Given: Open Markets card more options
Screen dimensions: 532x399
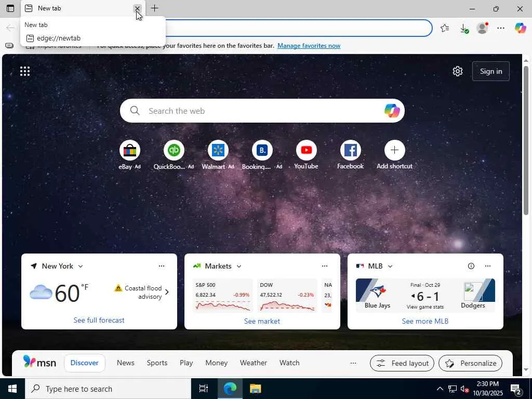Looking at the screenshot, I should [324, 266].
